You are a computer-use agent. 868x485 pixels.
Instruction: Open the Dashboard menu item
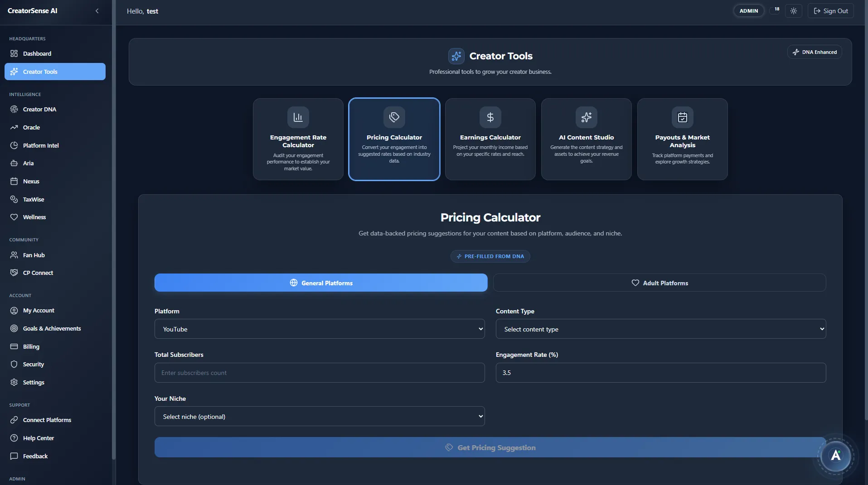pos(36,53)
